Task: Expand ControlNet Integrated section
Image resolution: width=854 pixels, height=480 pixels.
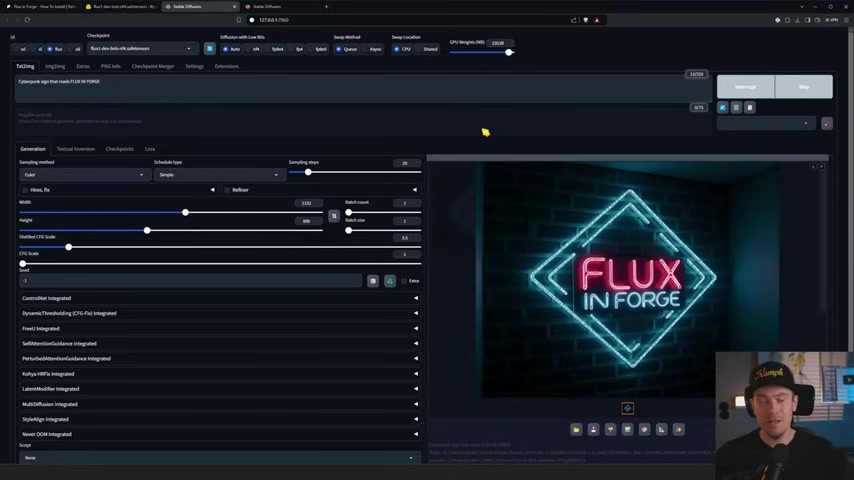Action: click(219, 298)
